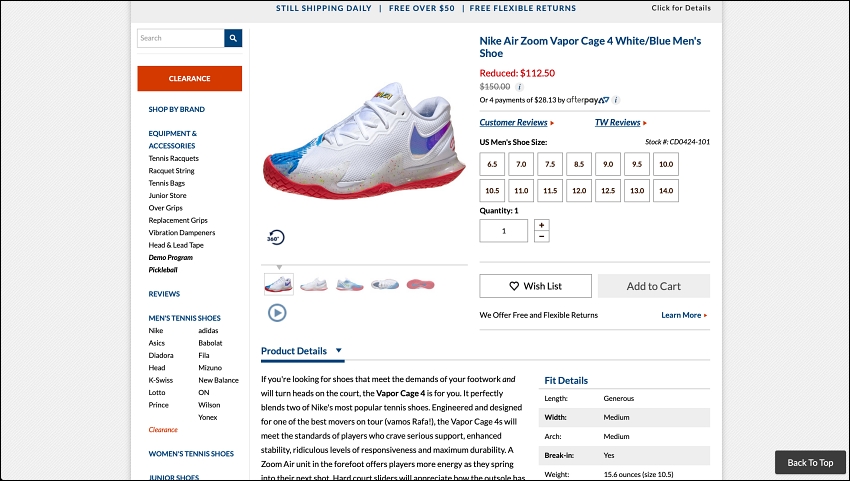This screenshot has height=481, width=850.
Task: Open Men's Tennis Shoes menu section
Action: coord(184,318)
